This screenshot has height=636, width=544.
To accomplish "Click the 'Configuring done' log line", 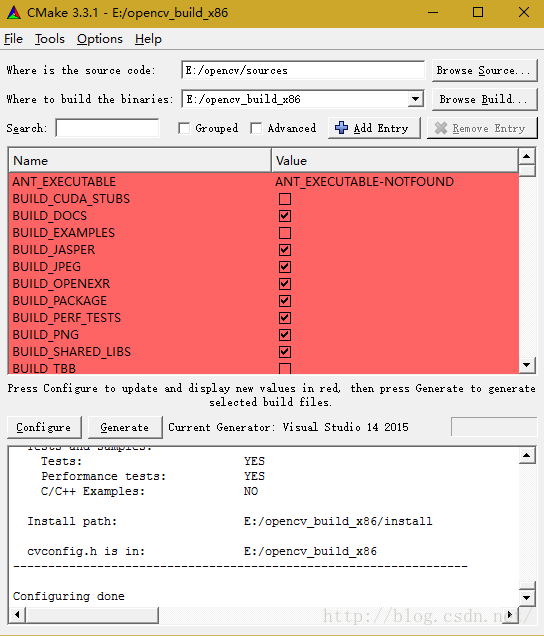I will pyautogui.click(x=69, y=596).
